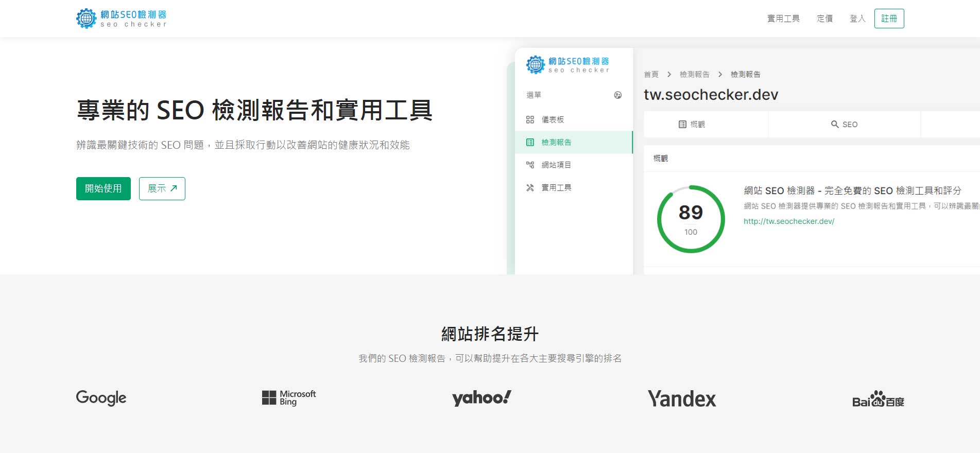
Task: Click the site project icon beside 網站項目
Action: [530, 165]
